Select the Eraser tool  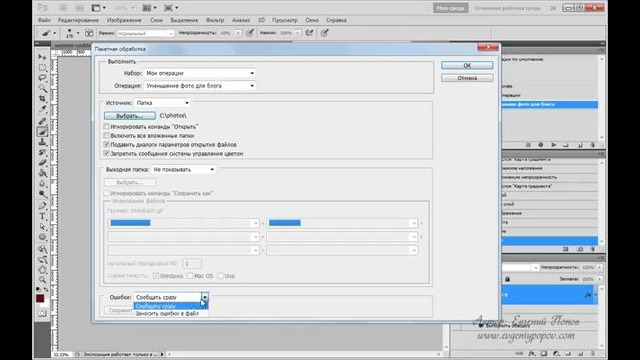tap(42, 162)
